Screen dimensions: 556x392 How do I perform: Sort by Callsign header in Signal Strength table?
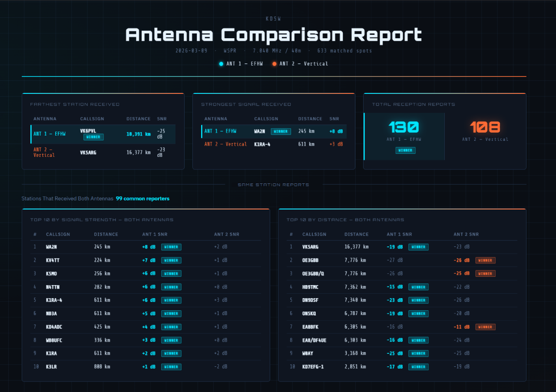click(58, 234)
